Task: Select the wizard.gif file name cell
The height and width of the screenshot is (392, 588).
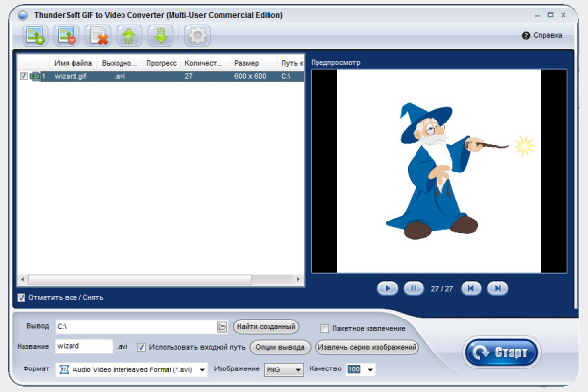Action: [71, 76]
